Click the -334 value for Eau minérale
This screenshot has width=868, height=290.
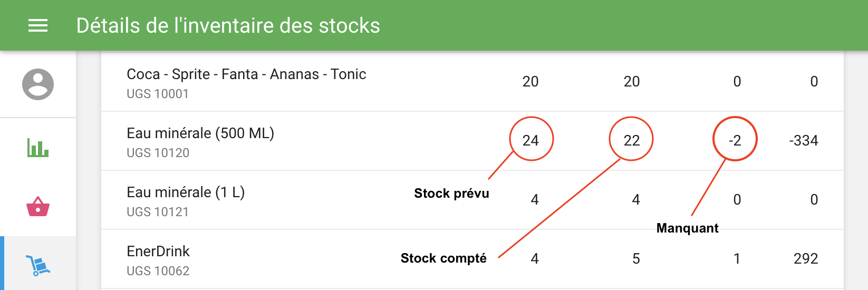click(804, 140)
